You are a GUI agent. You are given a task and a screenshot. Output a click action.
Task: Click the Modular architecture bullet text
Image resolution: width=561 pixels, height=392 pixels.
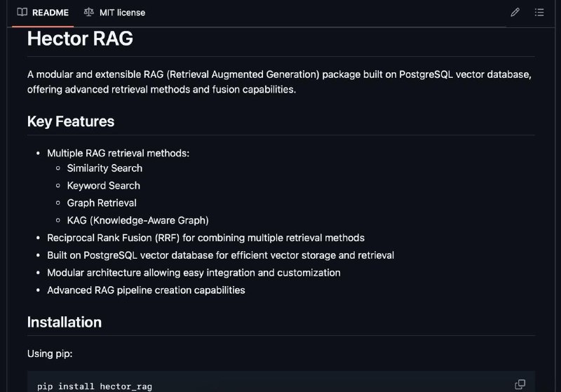[x=194, y=273]
